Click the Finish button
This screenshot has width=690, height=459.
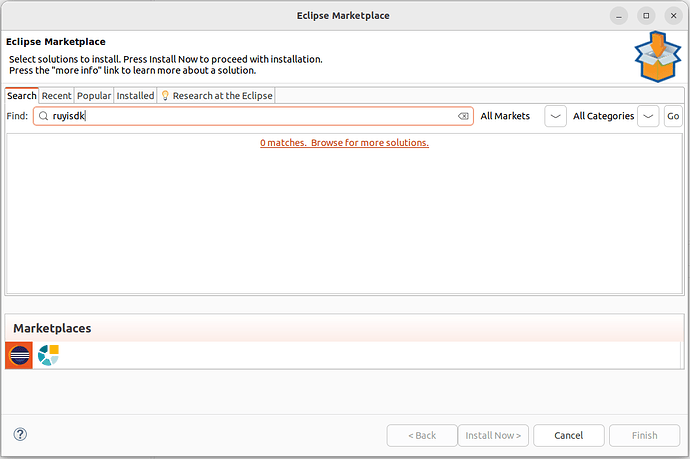[644, 435]
